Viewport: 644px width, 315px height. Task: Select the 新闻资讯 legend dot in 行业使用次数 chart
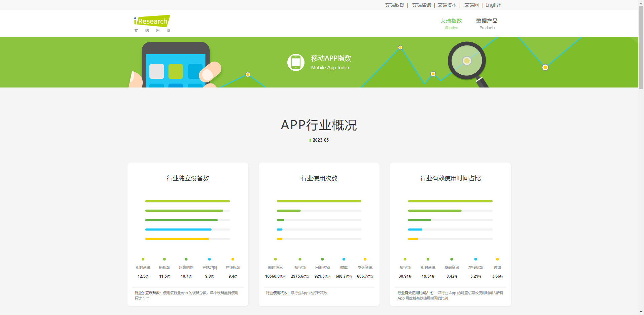[x=365, y=259]
